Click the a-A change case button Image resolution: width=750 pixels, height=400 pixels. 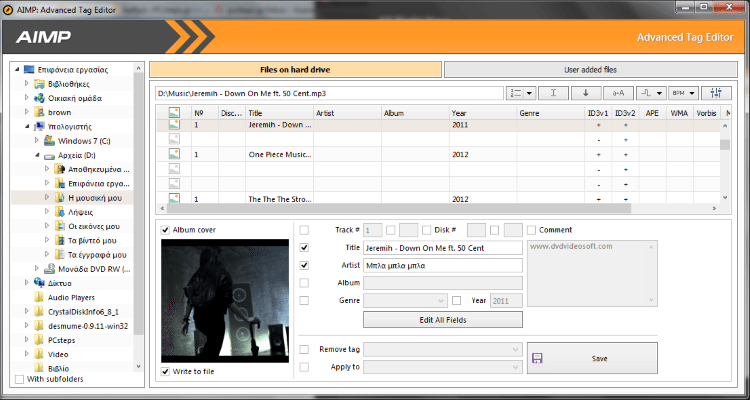618,93
